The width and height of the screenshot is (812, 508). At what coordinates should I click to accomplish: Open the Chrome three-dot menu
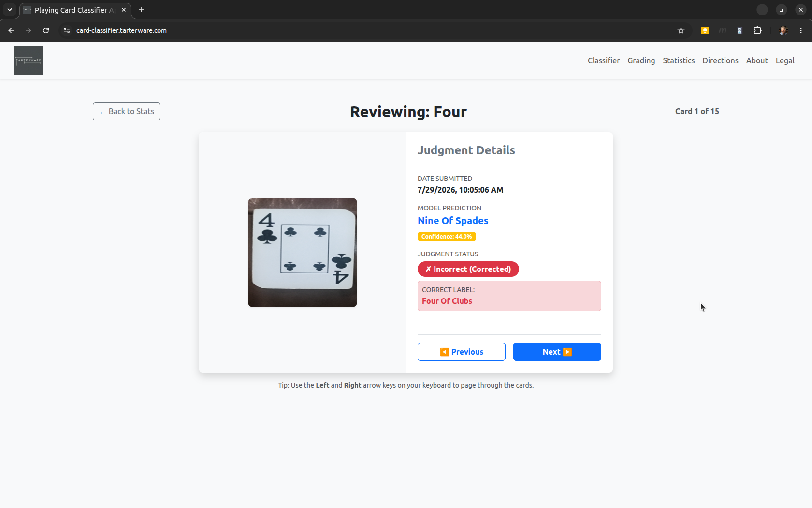[801, 30]
